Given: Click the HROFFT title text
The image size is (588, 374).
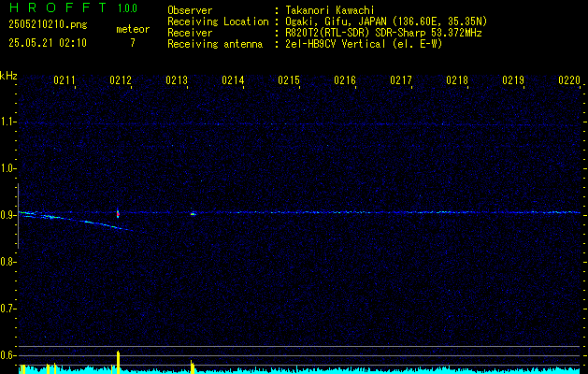Looking at the screenshot, I should [58, 7].
